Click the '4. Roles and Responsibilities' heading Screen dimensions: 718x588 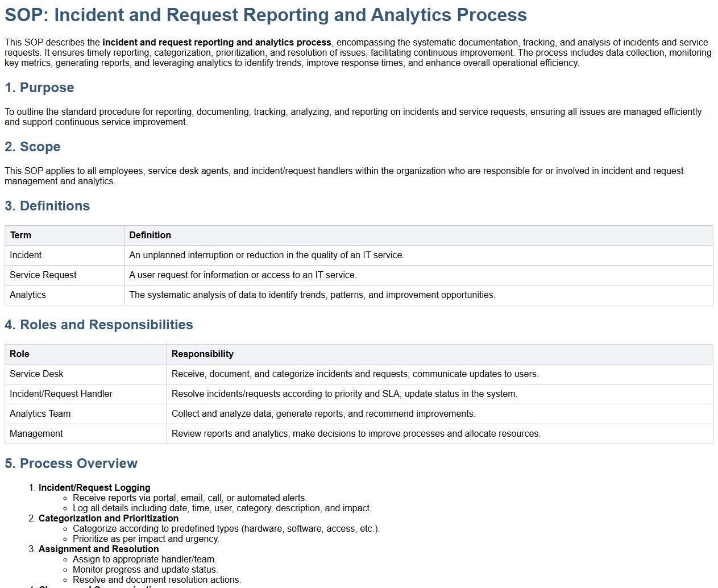99,325
